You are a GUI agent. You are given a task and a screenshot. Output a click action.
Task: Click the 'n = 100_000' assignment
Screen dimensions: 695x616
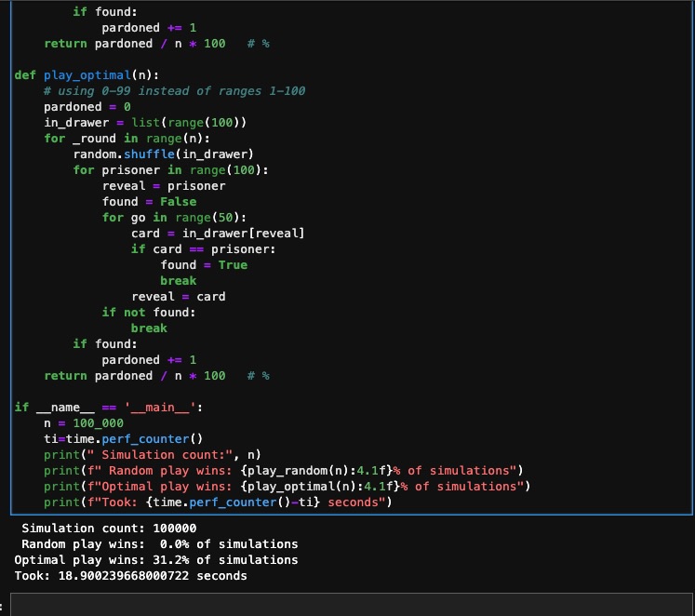click(84, 423)
